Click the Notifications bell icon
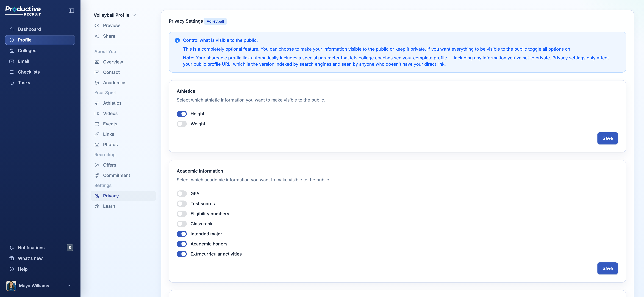The width and height of the screenshot is (644, 297). tap(12, 247)
